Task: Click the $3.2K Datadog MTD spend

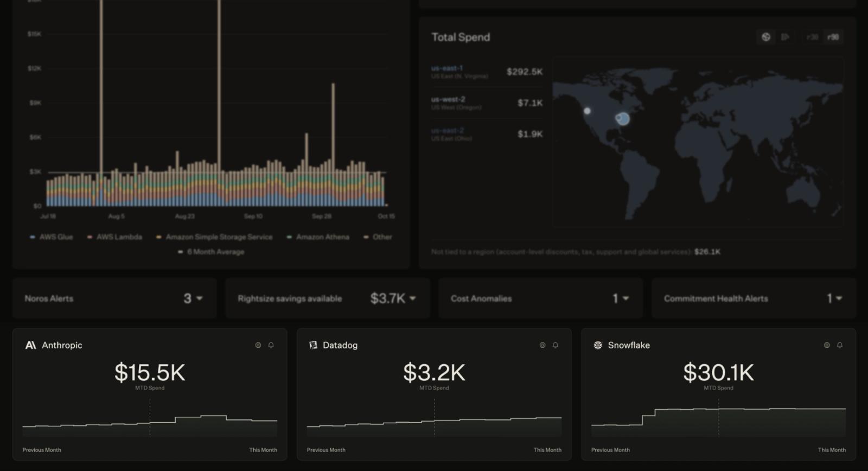Action: coord(434,373)
